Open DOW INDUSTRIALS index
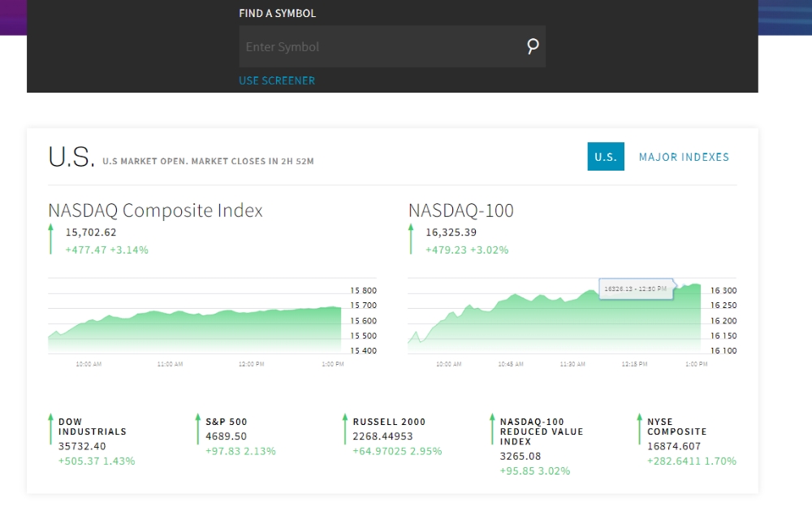This screenshot has height=529, width=812. (x=93, y=427)
